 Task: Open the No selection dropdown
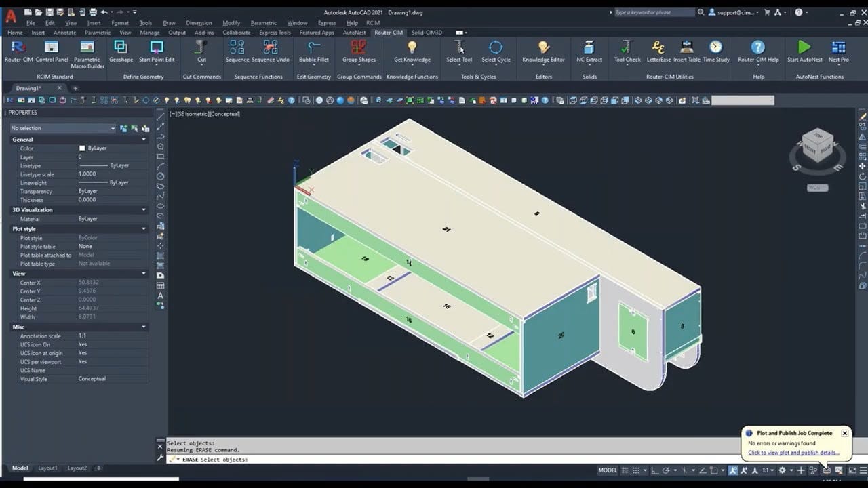point(63,128)
